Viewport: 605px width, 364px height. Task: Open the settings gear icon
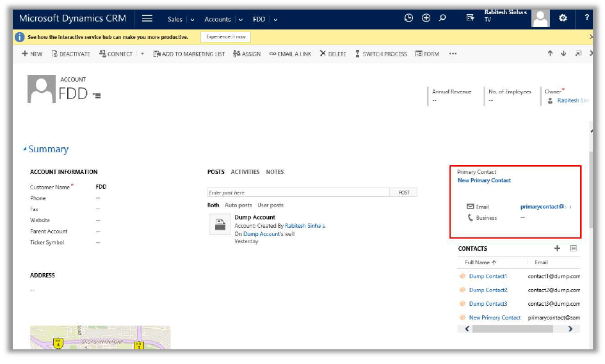pos(563,19)
